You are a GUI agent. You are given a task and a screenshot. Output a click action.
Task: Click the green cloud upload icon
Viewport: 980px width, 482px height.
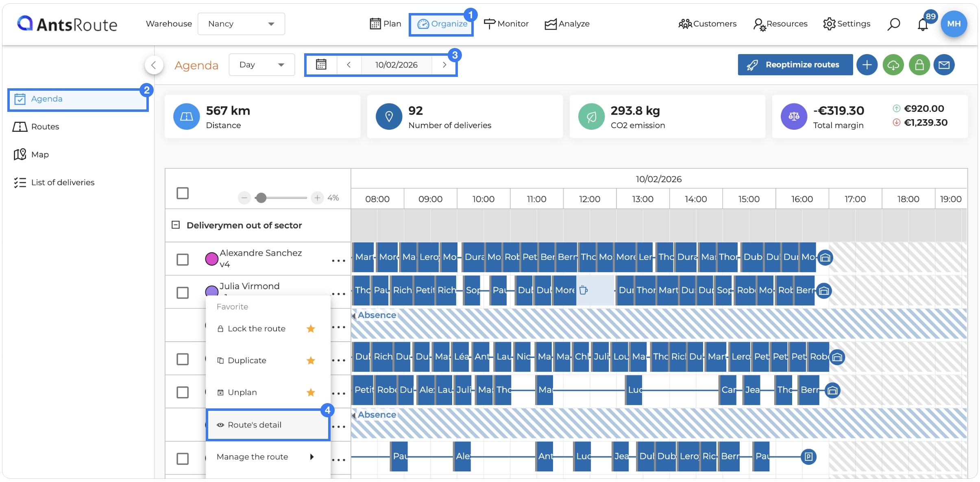[893, 65]
